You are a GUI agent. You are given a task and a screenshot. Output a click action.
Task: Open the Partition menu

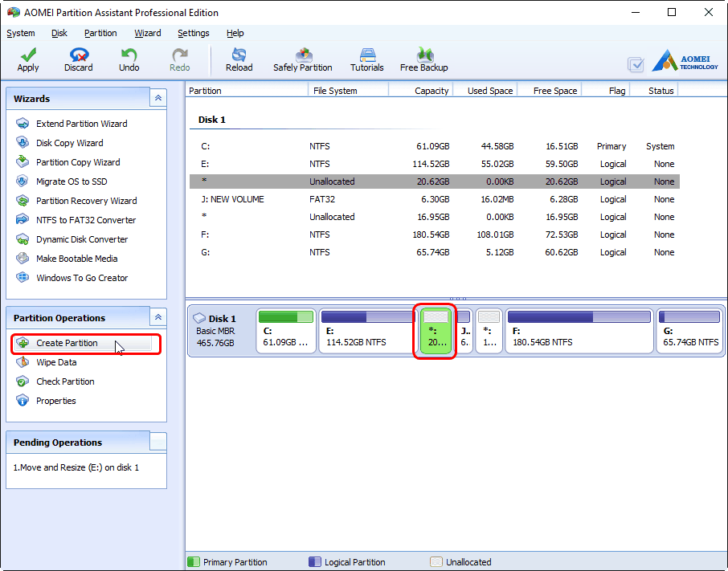click(x=100, y=33)
